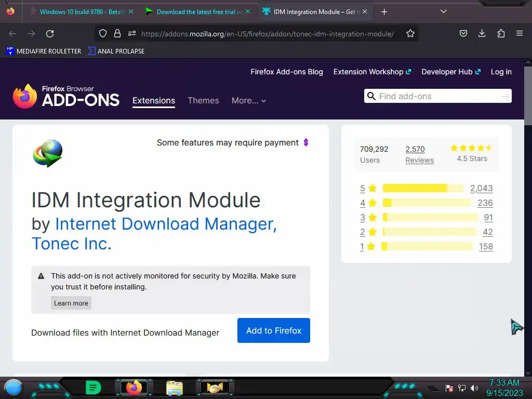Click the Firefox Browser ADD-ONS logo
The height and width of the screenshot is (399, 532).
(x=66, y=96)
